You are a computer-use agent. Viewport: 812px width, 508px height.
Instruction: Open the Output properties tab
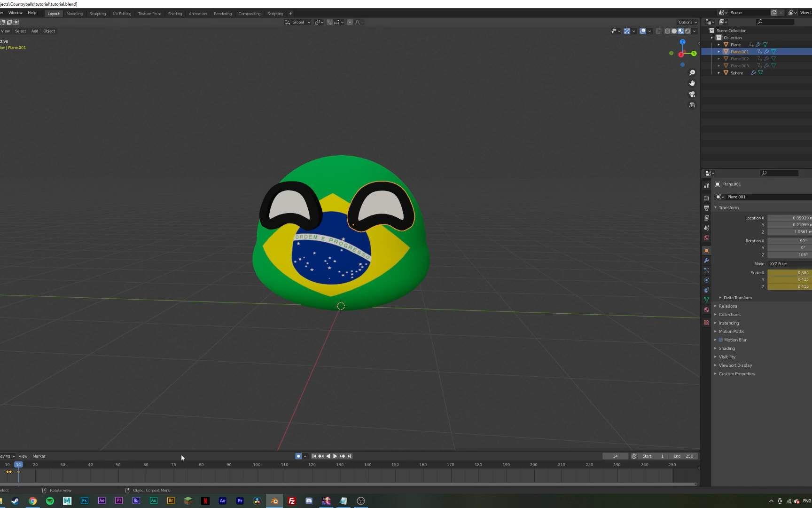(x=706, y=208)
